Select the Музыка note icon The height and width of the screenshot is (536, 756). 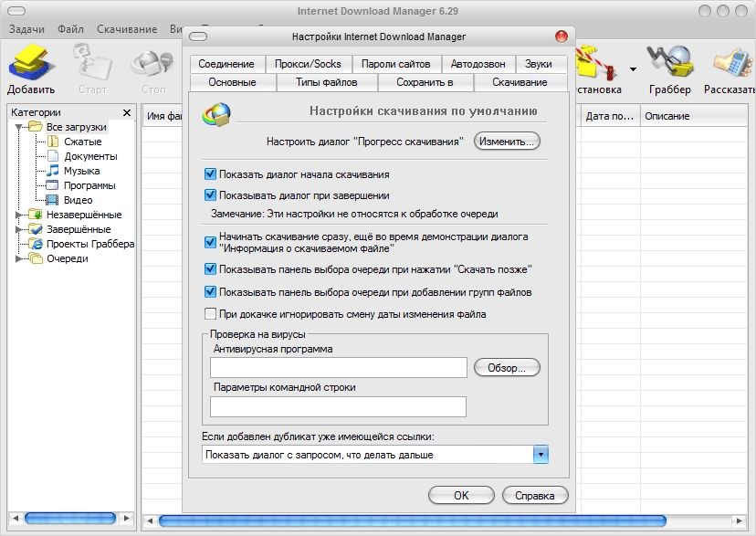53,171
